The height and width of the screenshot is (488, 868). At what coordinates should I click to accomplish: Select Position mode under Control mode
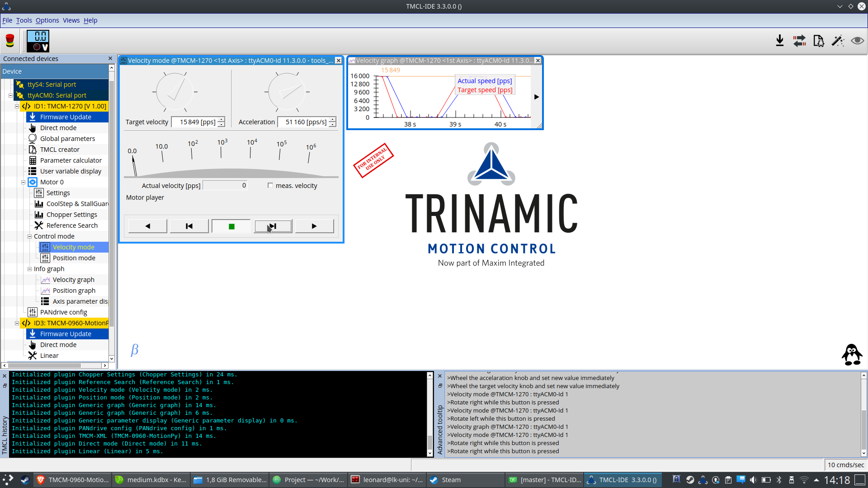coord(74,258)
